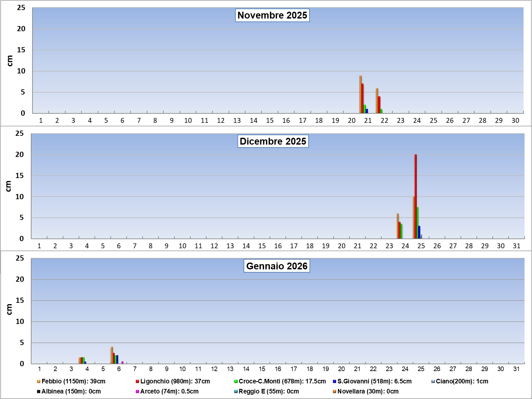The height and width of the screenshot is (399, 532).
Task: Select the Gennaio 2026 chart title
Action: point(277,266)
